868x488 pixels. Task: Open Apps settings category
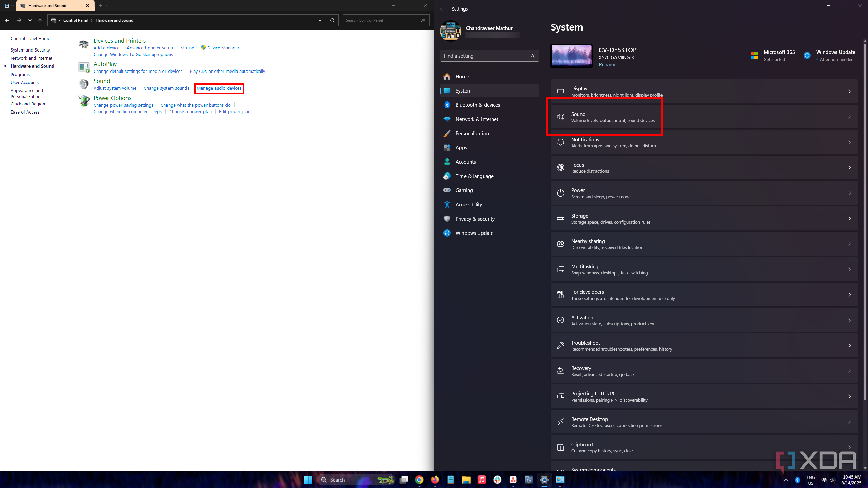point(490,148)
